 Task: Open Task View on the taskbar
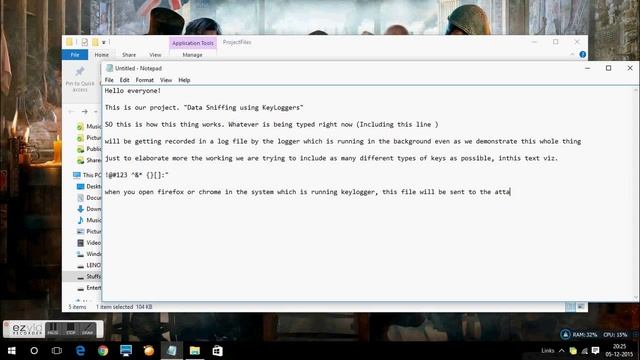[57, 351]
